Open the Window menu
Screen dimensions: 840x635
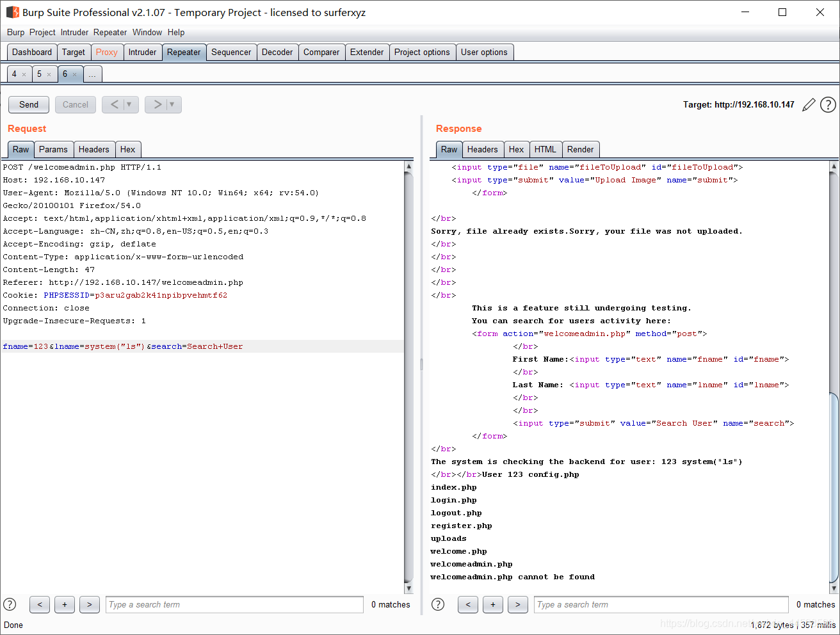tap(147, 32)
